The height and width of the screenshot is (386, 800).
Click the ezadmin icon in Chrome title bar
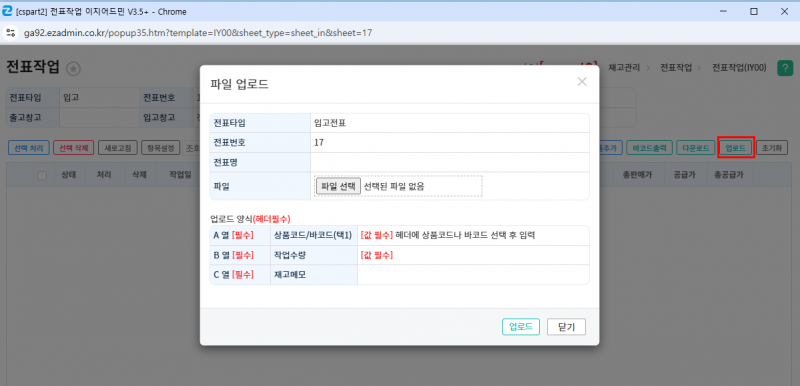coord(7,11)
